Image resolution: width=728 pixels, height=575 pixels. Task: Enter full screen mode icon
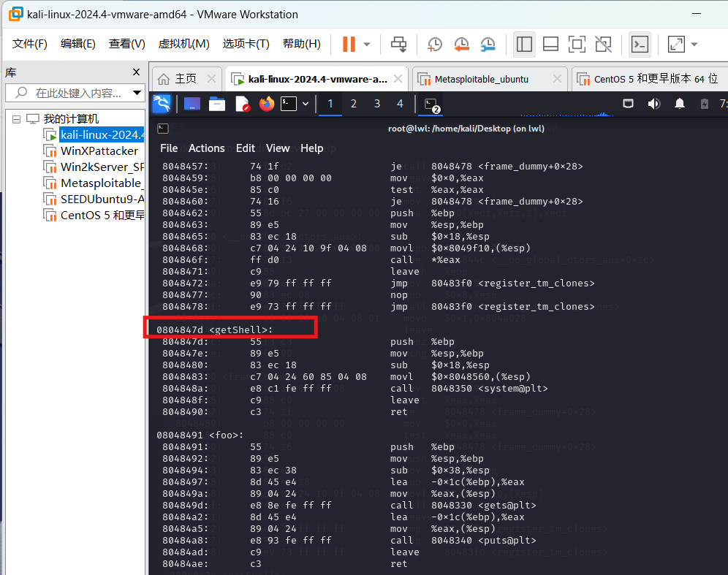click(x=577, y=44)
